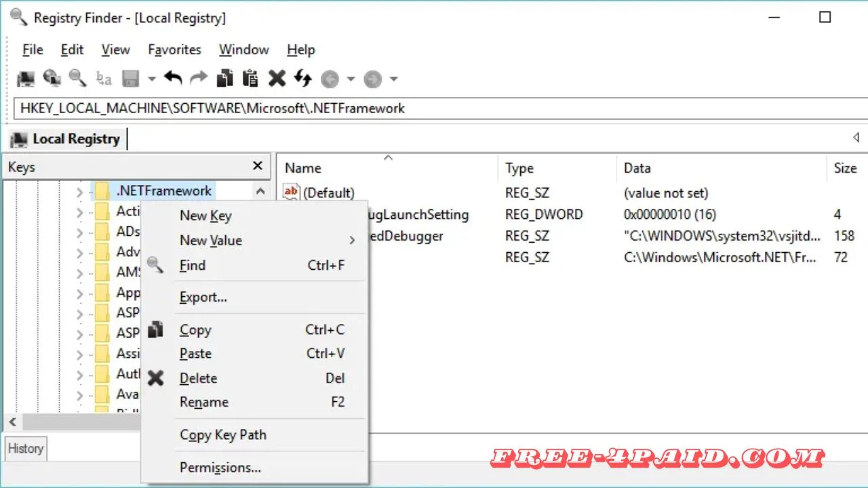Open the Help menu

click(x=300, y=49)
